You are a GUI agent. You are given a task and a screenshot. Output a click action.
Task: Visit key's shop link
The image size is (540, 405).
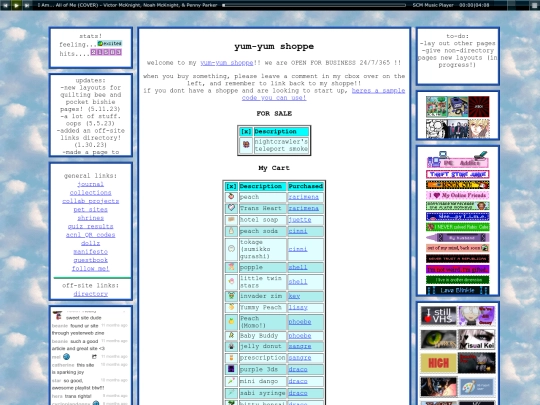click(x=294, y=296)
